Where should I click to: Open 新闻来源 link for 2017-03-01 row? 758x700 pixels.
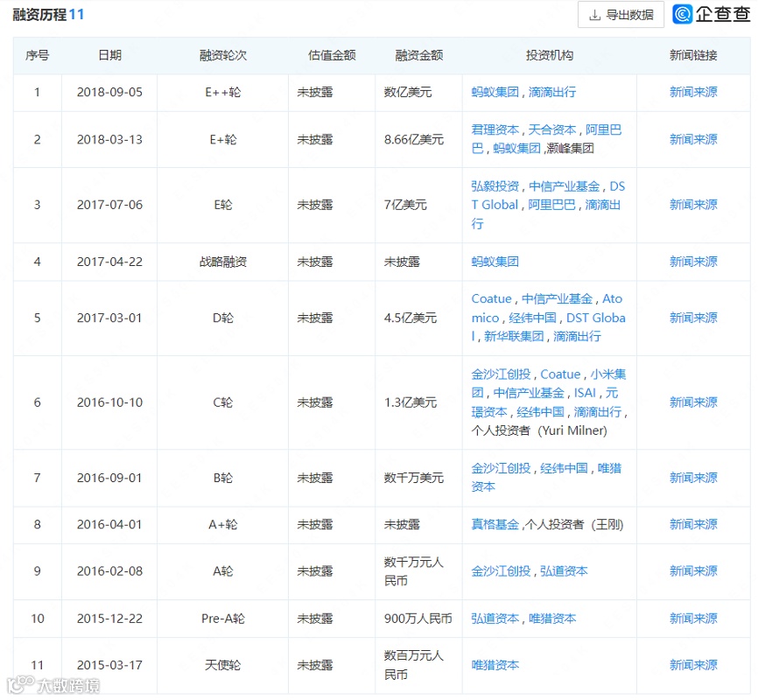coord(693,318)
